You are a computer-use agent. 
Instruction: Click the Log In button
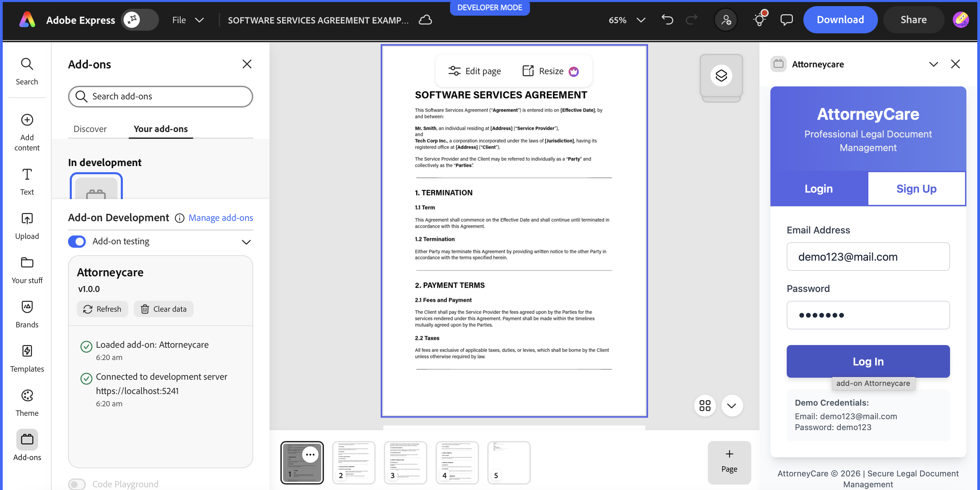868,361
